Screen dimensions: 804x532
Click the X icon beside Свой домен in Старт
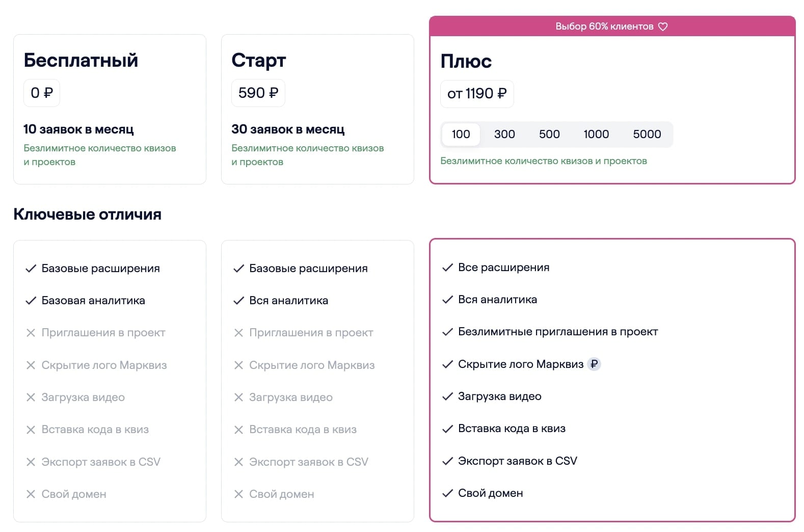[238, 494]
